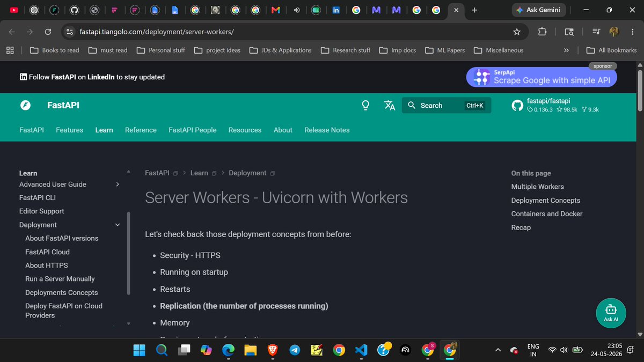The height and width of the screenshot is (362, 644).
Task: Click the FastAPI breadcrumb link
Action: 157,173
